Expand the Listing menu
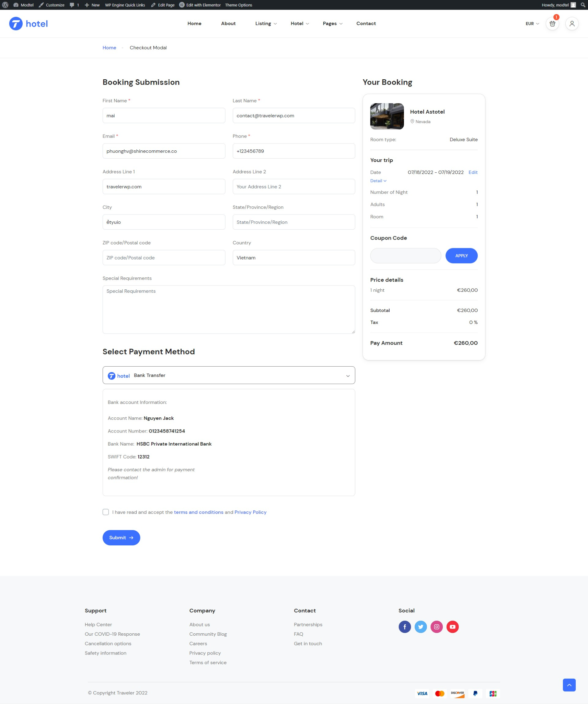Viewport: 588px width, 704px height. coord(266,24)
